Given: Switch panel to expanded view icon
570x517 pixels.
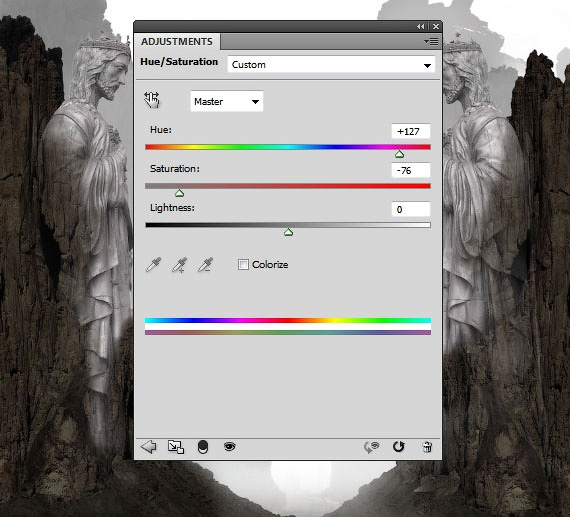Looking at the screenshot, I should tap(176, 447).
